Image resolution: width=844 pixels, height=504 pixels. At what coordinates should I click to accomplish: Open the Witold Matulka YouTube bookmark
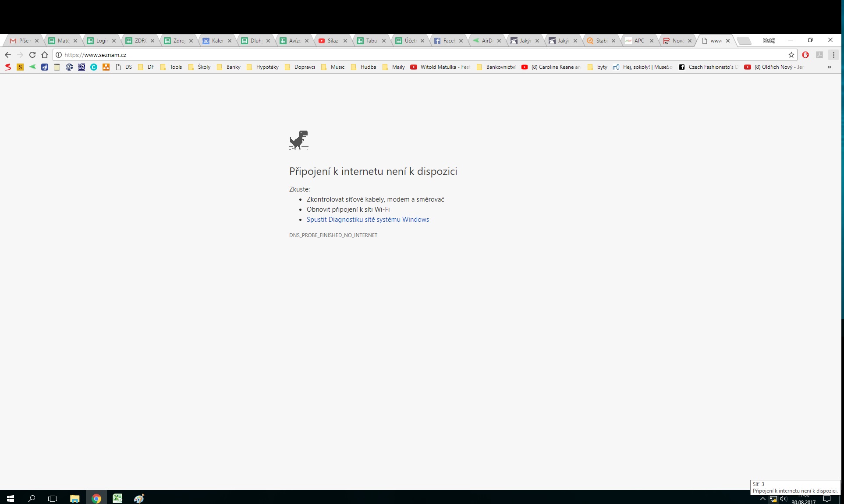[x=440, y=67]
